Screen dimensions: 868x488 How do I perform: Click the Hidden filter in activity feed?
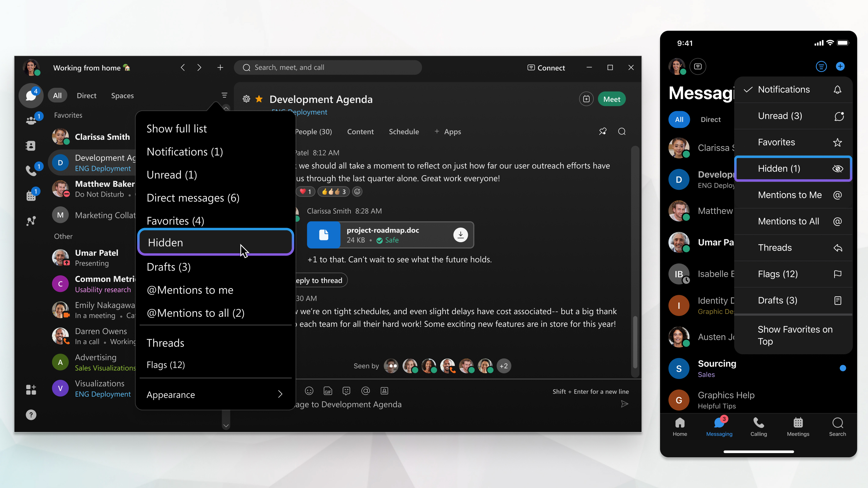pyautogui.click(x=216, y=242)
